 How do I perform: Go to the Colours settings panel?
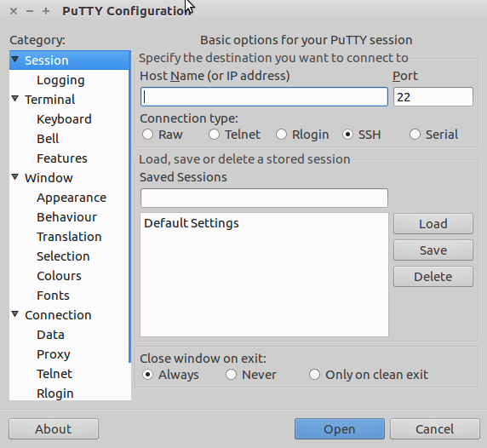pyautogui.click(x=59, y=276)
